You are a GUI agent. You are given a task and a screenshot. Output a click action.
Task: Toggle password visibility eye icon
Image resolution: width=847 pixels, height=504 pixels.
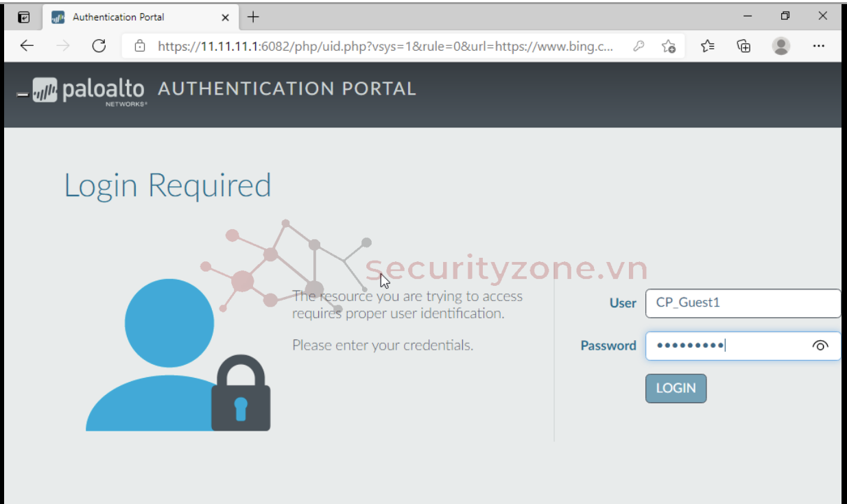click(x=820, y=346)
